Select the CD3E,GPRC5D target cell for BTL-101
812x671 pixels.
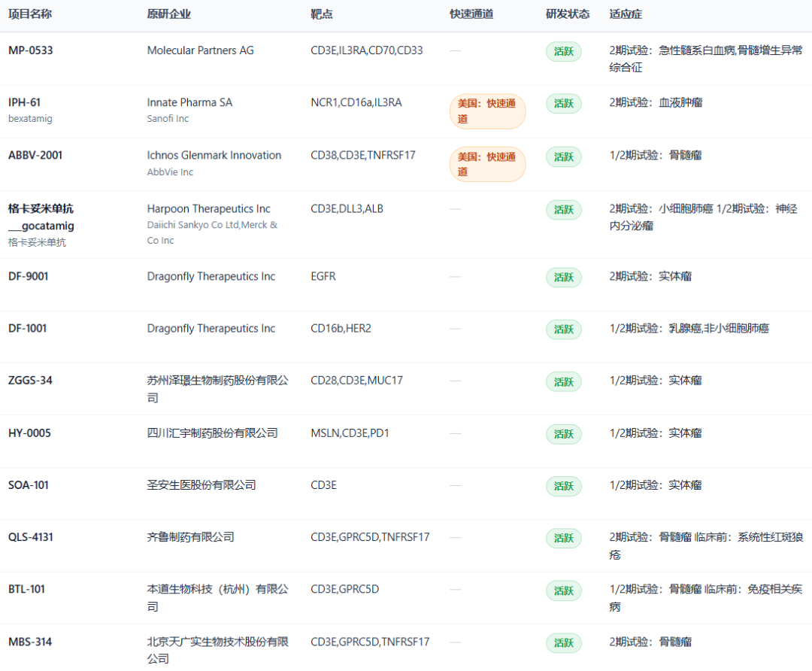[345, 589]
